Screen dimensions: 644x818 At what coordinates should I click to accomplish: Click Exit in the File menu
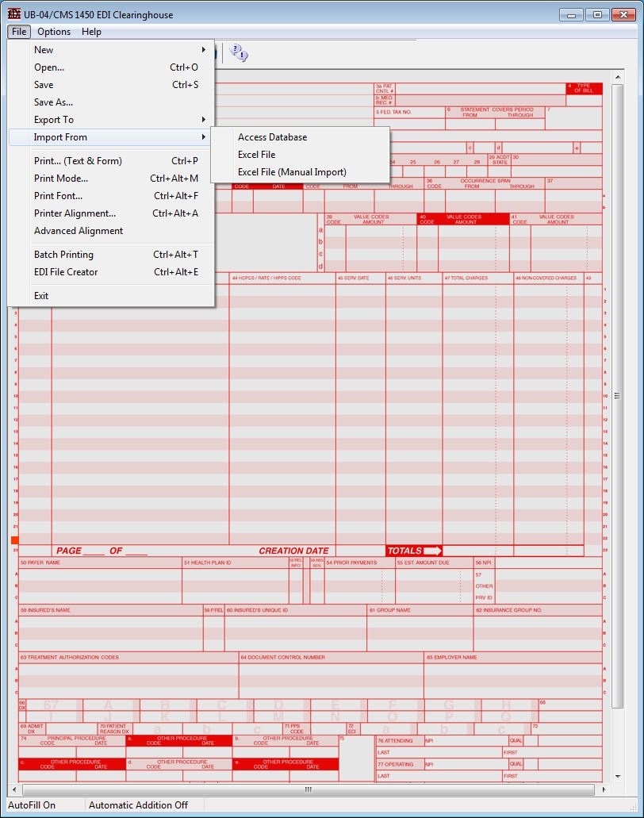110,296
